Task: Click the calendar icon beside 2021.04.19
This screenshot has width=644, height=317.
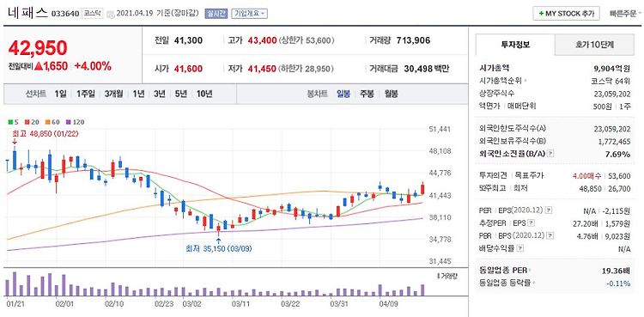Action: (110, 14)
